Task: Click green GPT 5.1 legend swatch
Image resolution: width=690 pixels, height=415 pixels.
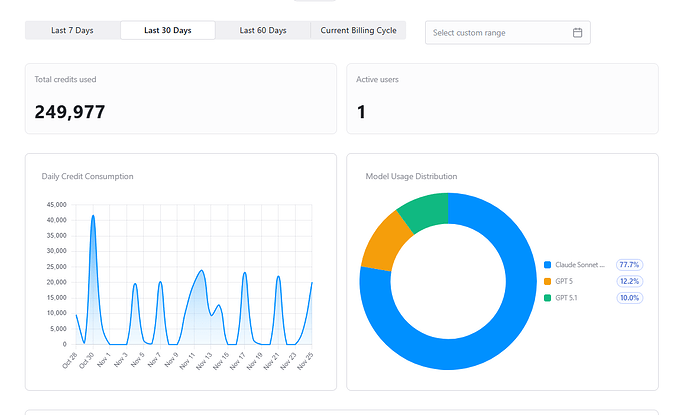Action: coord(547,298)
